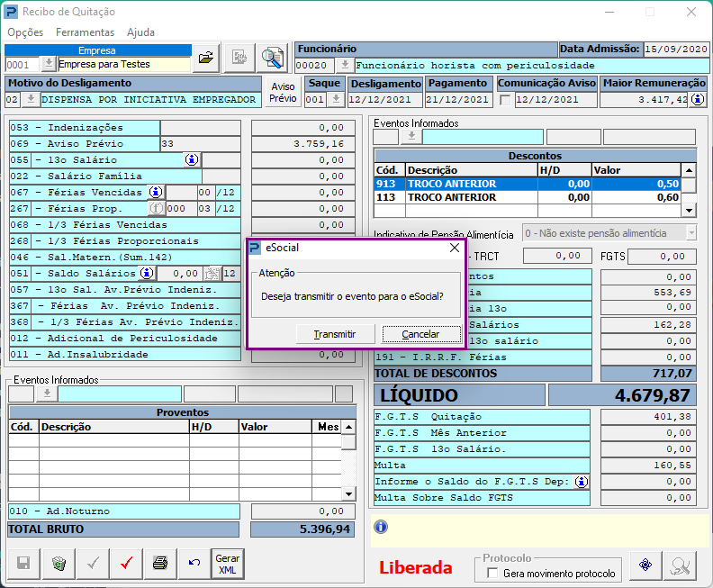The height and width of the screenshot is (588, 713).
Task: Click info icon on 13o Salário row
Action: (192, 159)
